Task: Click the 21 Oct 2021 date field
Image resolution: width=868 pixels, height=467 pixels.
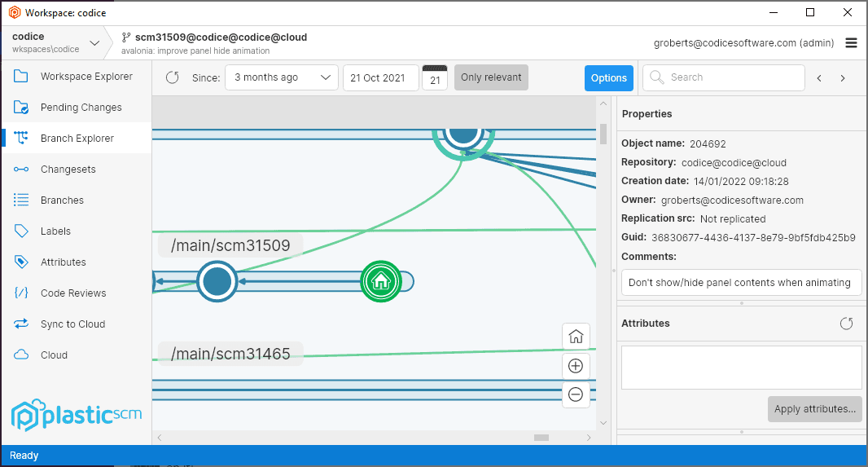Action: (381, 77)
